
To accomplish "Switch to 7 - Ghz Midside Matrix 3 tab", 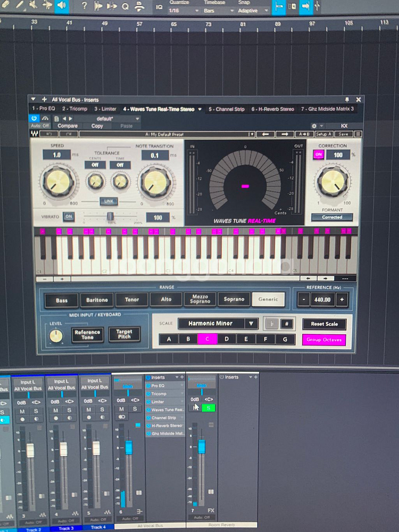I will click(328, 109).
